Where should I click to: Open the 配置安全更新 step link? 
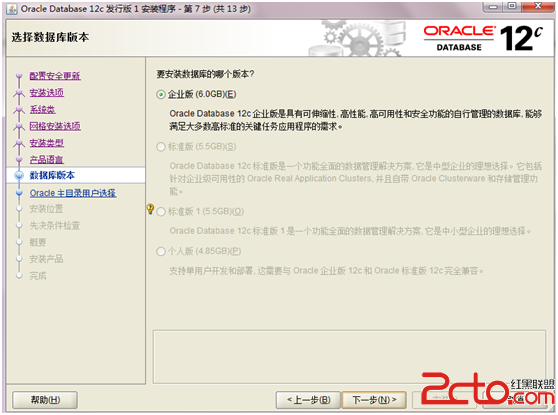55,76
